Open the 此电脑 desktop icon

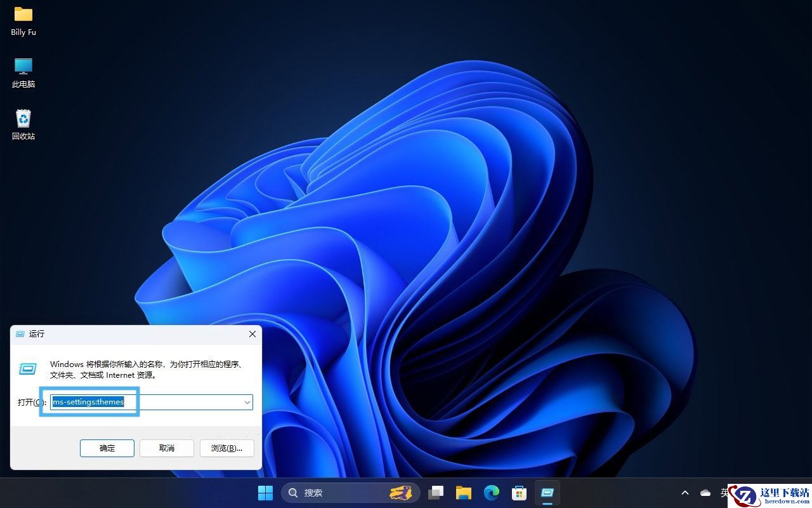point(23,73)
